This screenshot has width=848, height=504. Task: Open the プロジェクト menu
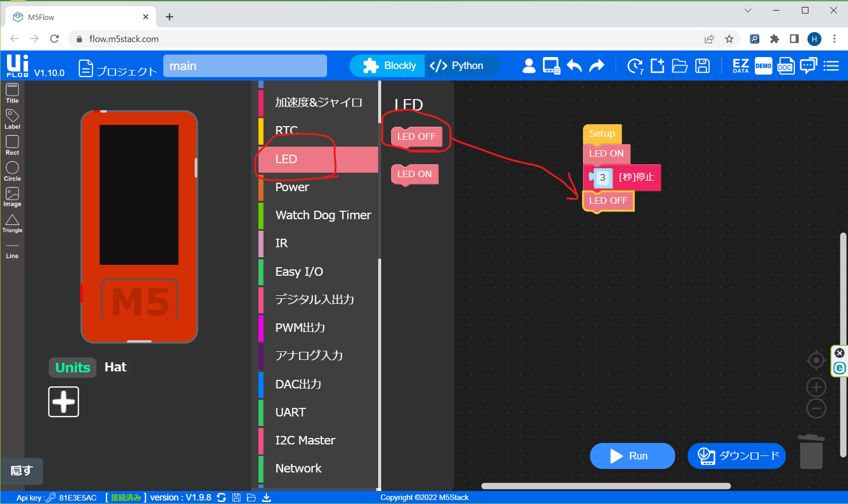tap(118, 69)
